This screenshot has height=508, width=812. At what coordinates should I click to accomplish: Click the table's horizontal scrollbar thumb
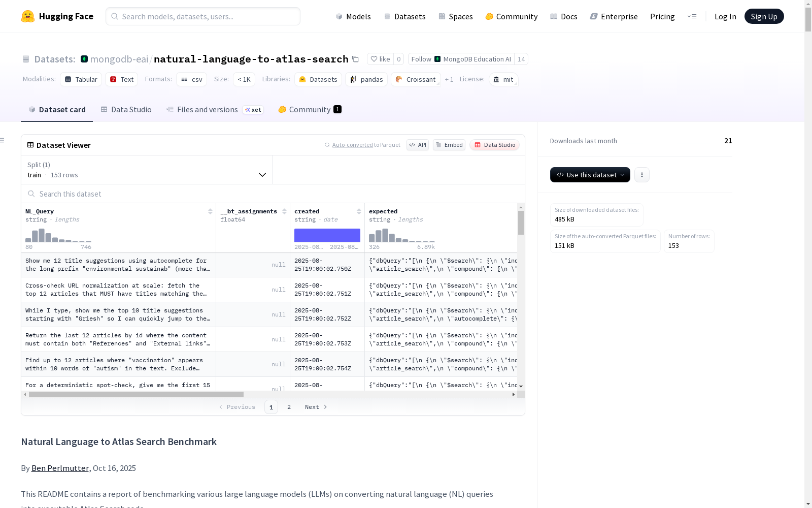(x=136, y=394)
